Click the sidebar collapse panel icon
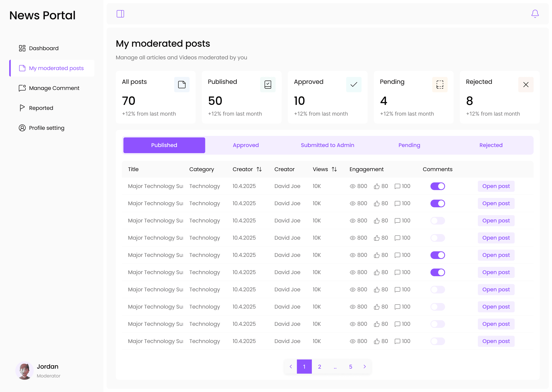This screenshot has width=552, height=392. [x=120, y=14]
